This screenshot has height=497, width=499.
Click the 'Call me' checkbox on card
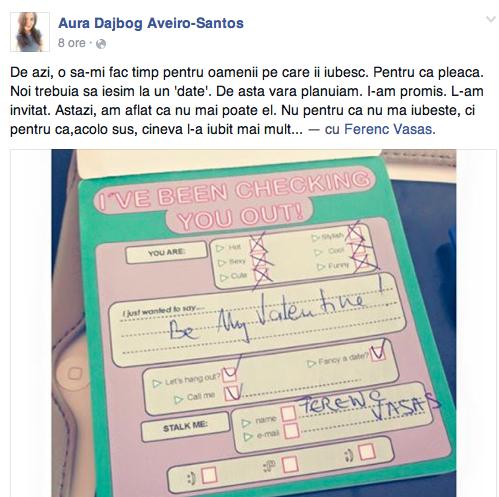click(232, 393)
